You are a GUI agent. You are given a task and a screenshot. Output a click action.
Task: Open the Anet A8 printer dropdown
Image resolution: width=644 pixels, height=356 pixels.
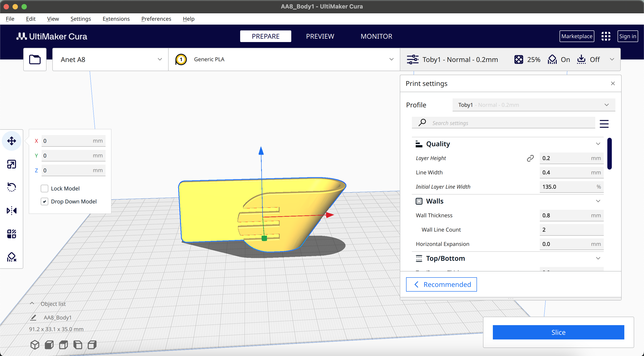[110, 59]
